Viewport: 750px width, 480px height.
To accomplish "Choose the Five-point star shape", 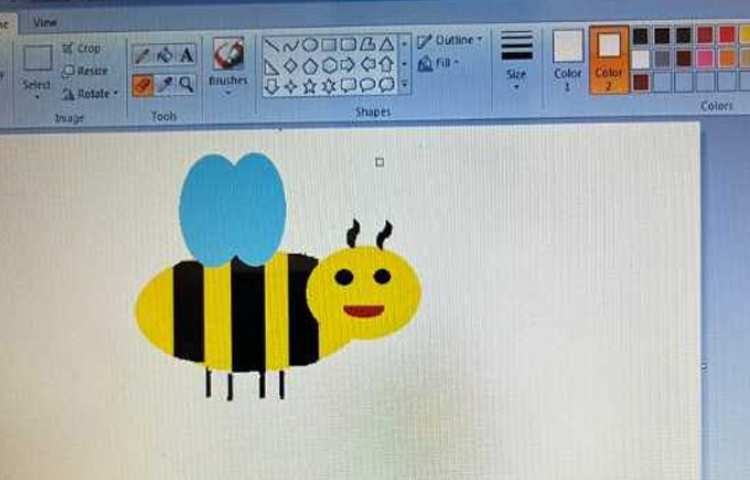I will tap(310, 87).
